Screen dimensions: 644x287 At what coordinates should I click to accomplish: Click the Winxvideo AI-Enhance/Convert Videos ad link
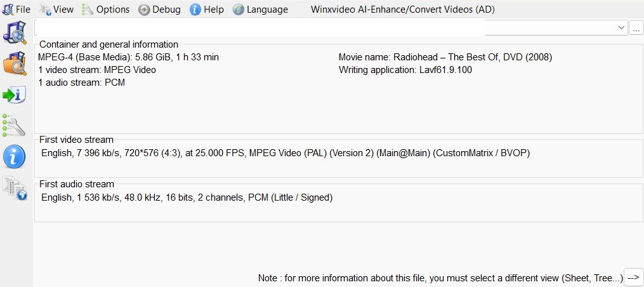402,10
